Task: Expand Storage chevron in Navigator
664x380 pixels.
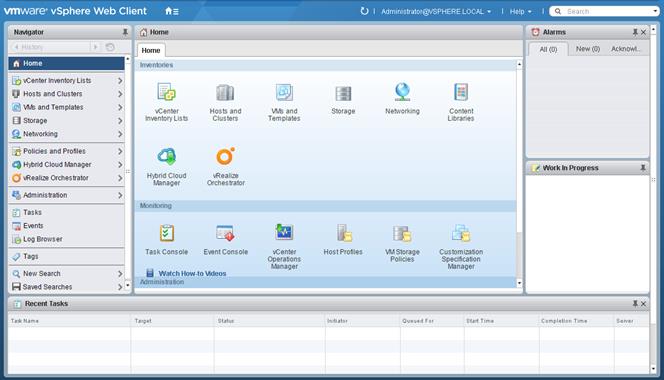Action: point(120,121)
